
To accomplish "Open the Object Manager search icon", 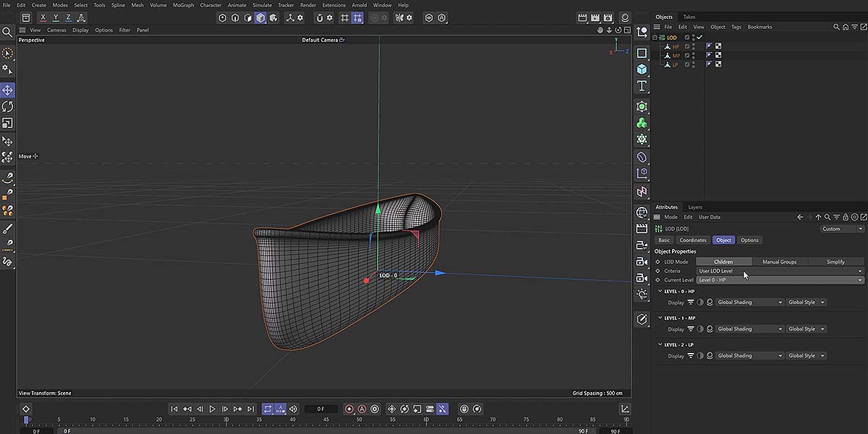I will tap(836, 27).
